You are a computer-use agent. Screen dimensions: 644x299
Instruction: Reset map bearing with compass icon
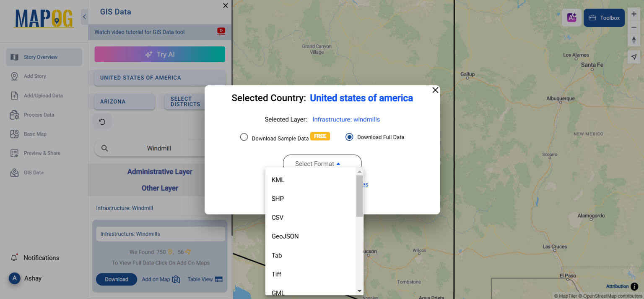coord(634,40)
